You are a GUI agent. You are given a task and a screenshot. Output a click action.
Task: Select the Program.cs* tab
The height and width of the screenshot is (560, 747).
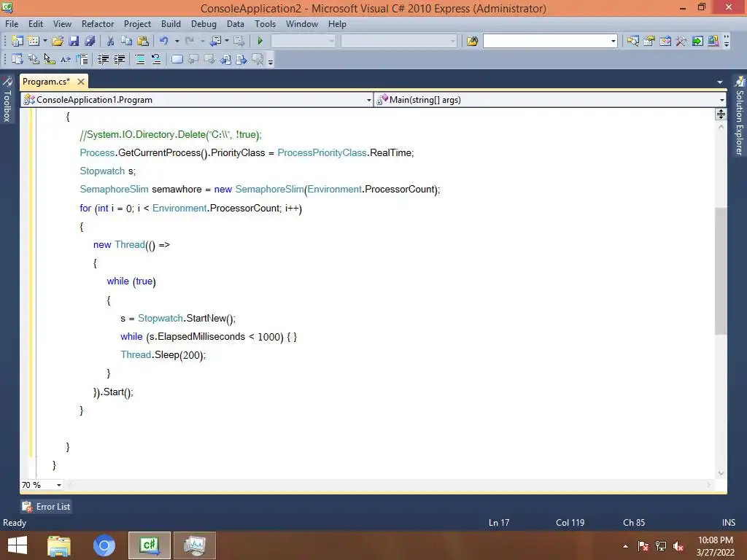pos(46,82)
